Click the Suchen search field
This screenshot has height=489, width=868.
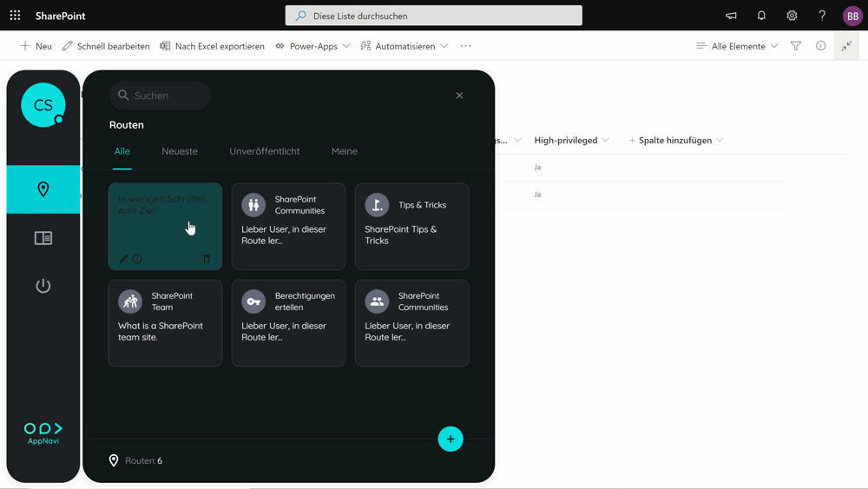(160, 96)
